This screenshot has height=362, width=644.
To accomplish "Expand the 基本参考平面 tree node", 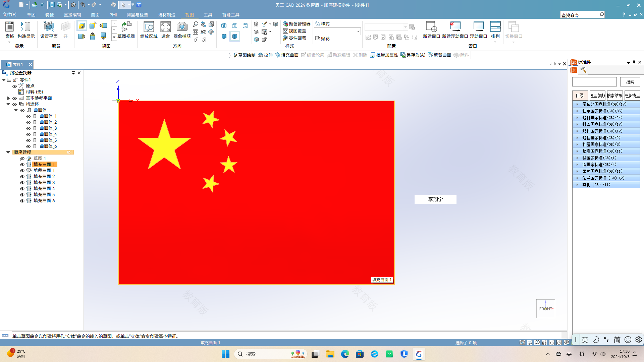I will coord(8,98).
